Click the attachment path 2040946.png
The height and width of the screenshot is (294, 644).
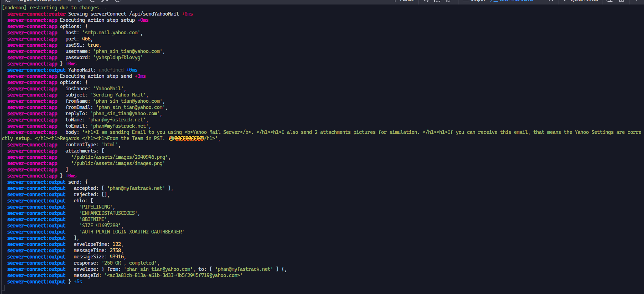click(x=119, y=157)
